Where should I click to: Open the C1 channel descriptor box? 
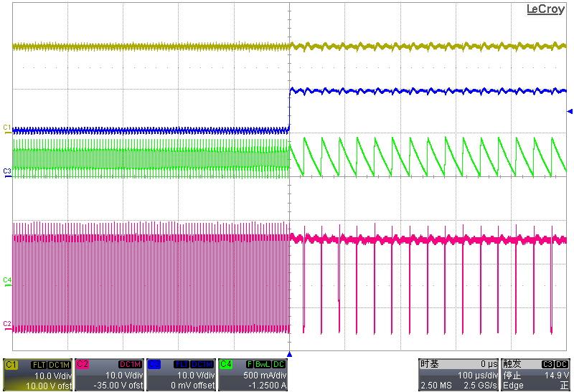(x=37, y=375)
